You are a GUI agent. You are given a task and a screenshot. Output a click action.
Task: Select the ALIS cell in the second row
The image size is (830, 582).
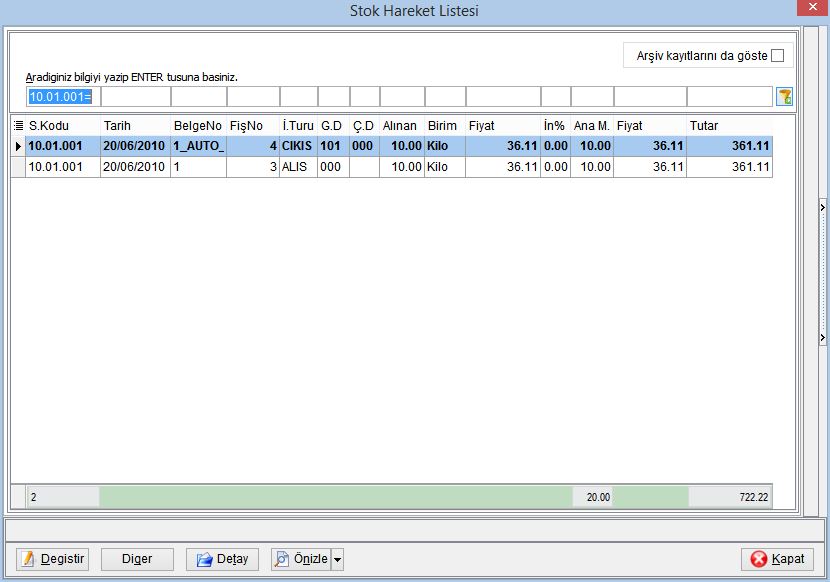299,167
